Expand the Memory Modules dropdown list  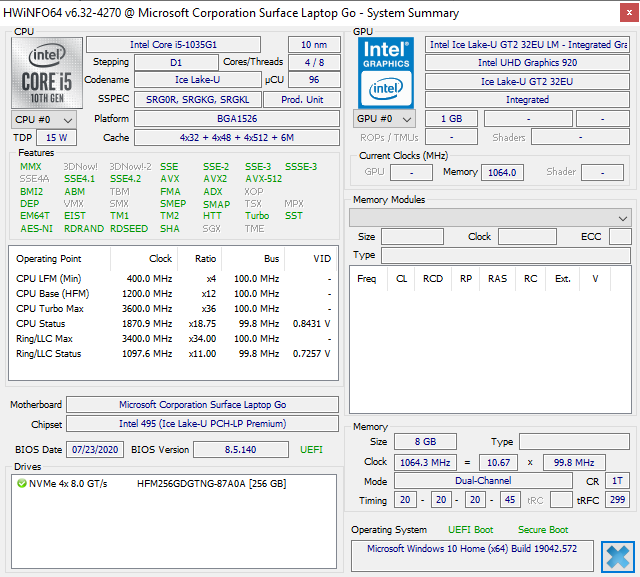[490, 218]
